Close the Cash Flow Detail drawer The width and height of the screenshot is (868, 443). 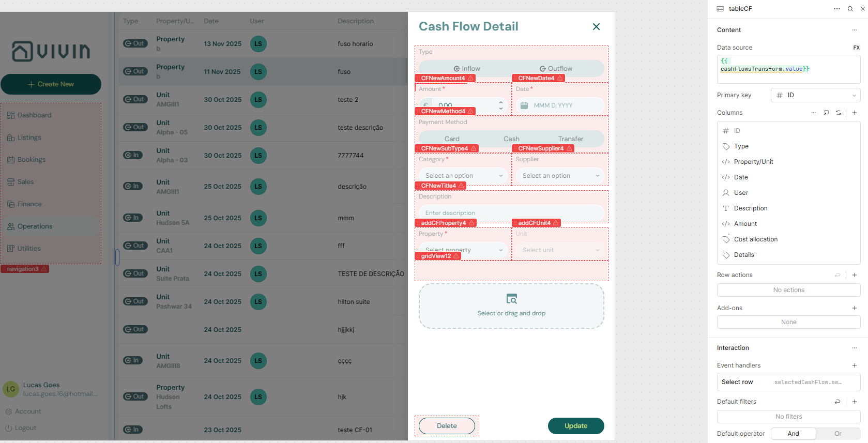(x=596, y=26)
